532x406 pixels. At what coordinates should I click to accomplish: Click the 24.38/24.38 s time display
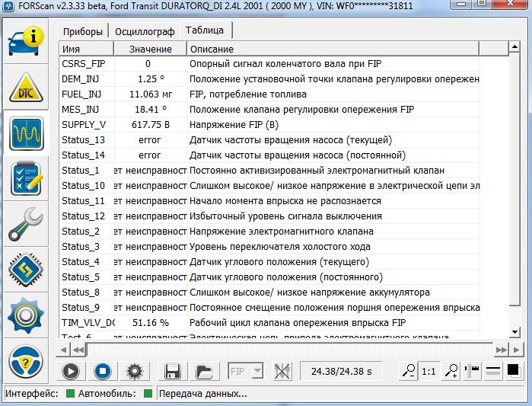point(341,371)
